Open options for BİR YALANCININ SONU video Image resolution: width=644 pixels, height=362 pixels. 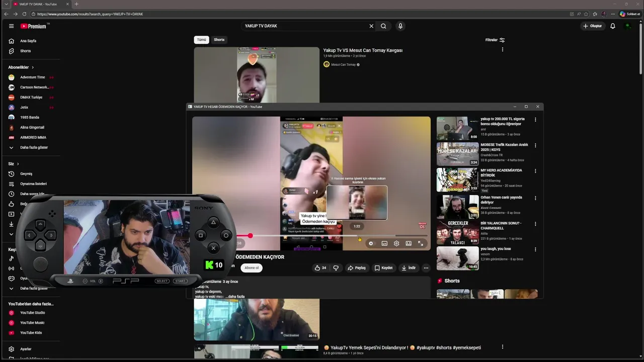[535, 224]
